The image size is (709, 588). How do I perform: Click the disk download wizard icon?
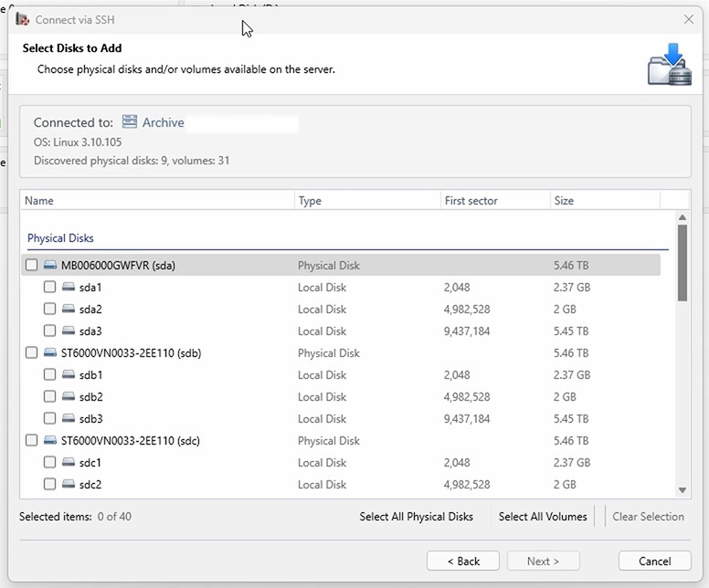click(670, 64)
